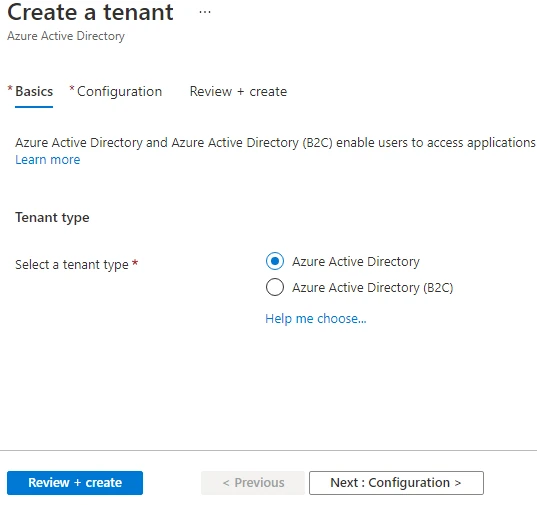The height and width of the screenshot is (505, 537).
Task: Select the Azure Active Directory radio option
Action: click(x=275, y=261)
